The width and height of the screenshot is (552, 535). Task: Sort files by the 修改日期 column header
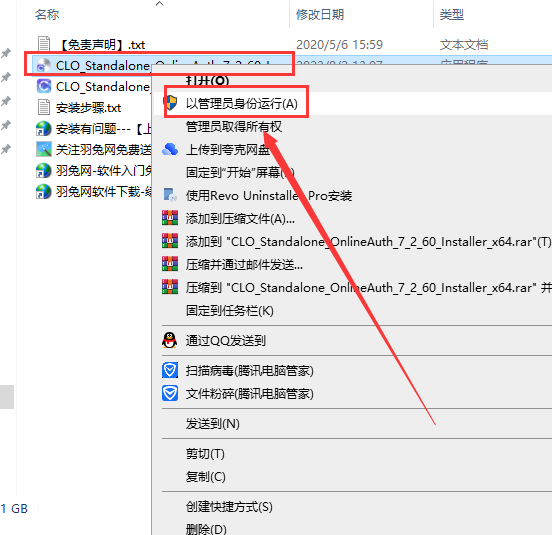pos(320,14)
